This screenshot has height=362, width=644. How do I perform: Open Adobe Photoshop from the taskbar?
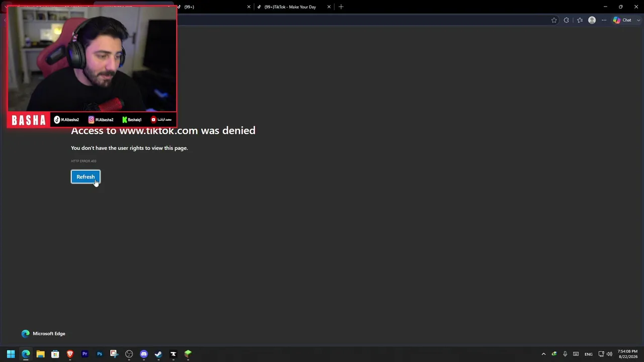tap(100, 354)
